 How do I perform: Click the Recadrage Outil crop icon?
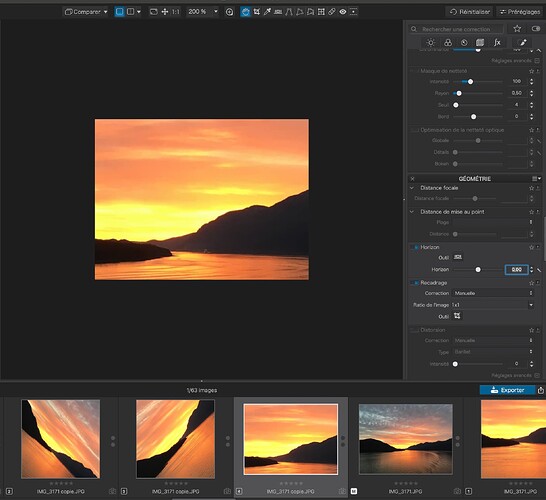coord(457,316)
